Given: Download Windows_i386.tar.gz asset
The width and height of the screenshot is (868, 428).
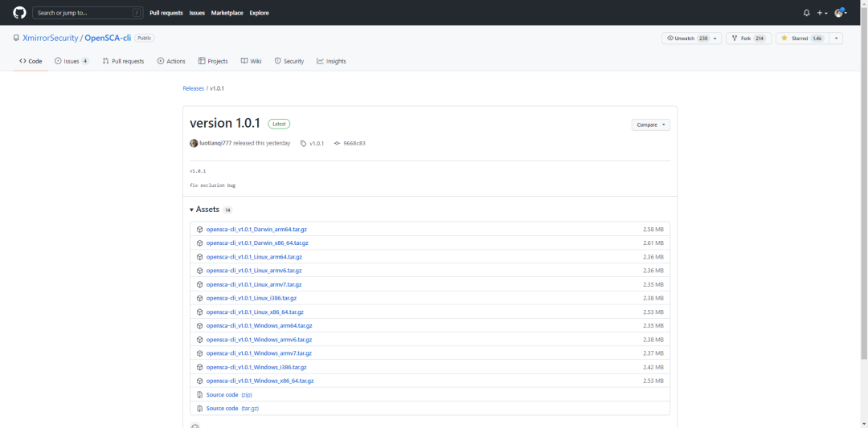Looking at the screenshot, I should pyautogui.click(x=256, y=367).
